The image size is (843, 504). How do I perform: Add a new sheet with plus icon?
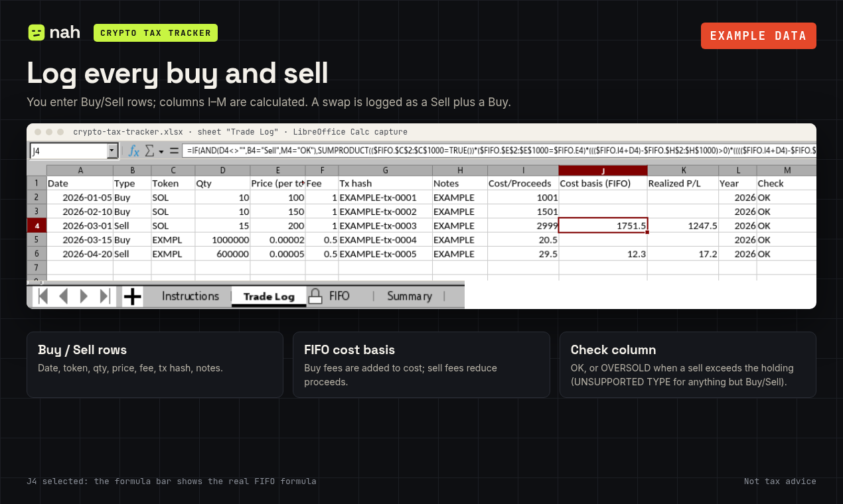[133, 296]
